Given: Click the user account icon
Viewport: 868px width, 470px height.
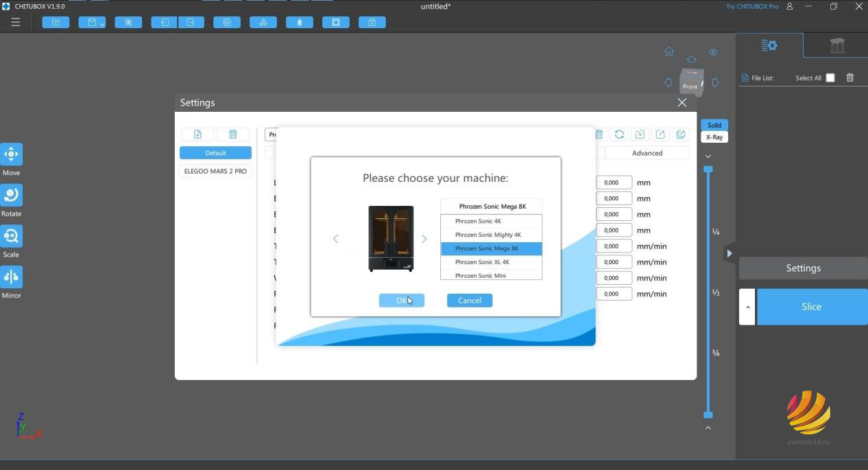Looking at the screenshot, I should pos(789,6).
